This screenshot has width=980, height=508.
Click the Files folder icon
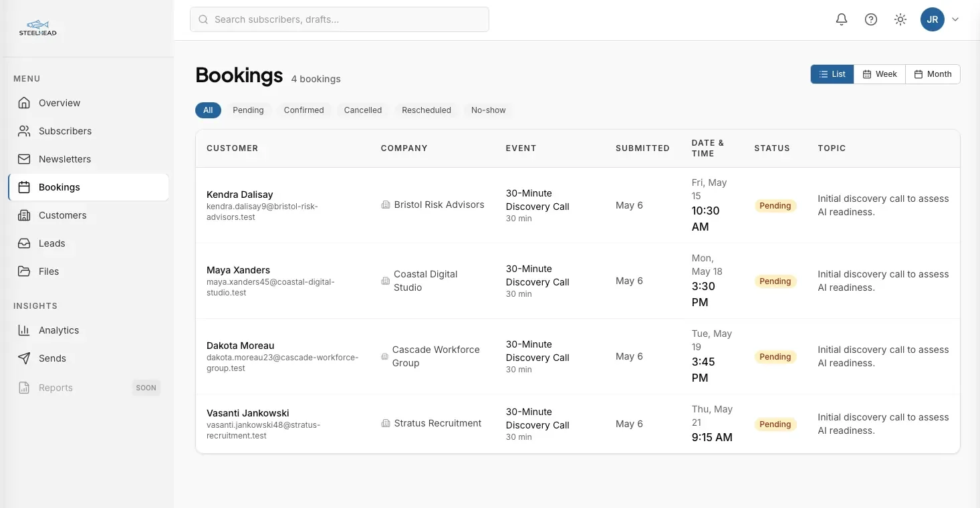coord(24,271)
